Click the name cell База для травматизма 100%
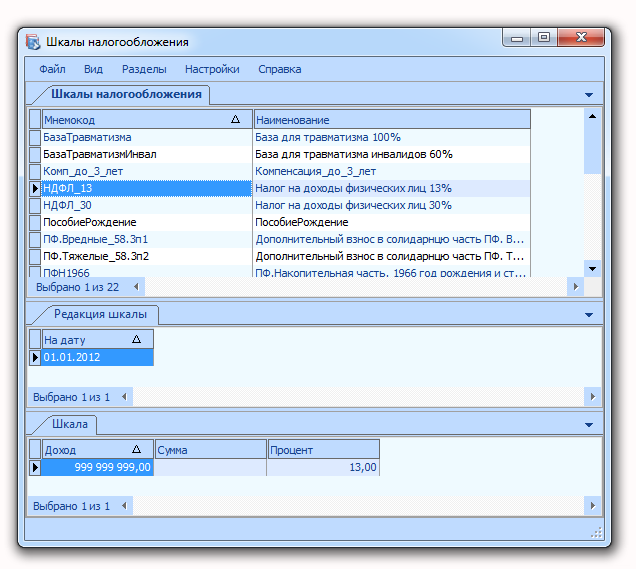This screenshot has height=569, width=636. click(x=392, y=137)
